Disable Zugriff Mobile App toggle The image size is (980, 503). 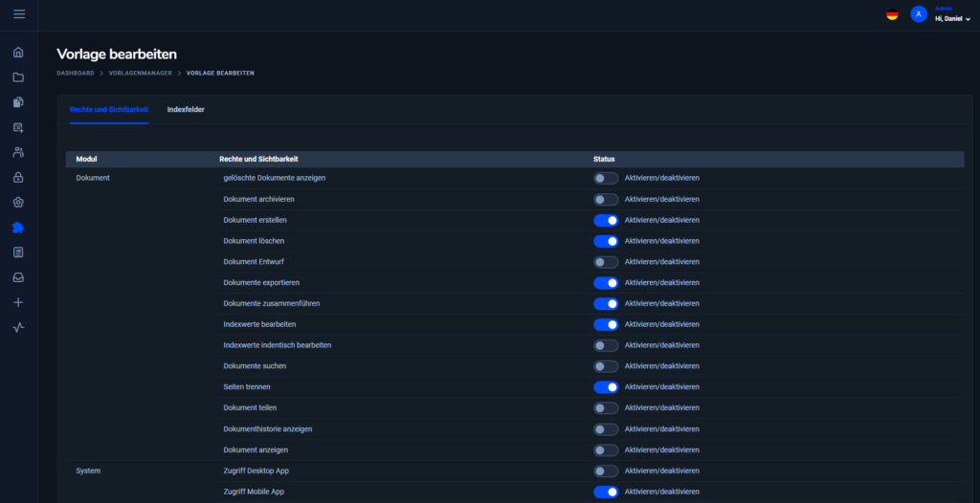(606, 492)
